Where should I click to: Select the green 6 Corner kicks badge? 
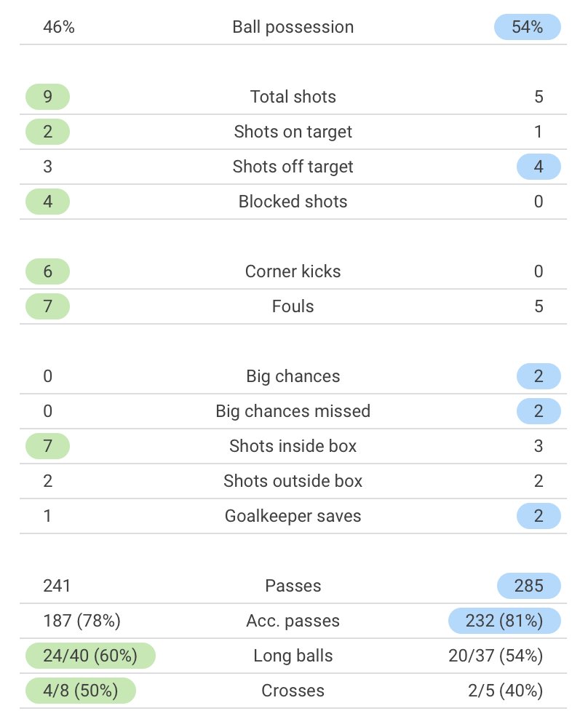tap(47, 271)
